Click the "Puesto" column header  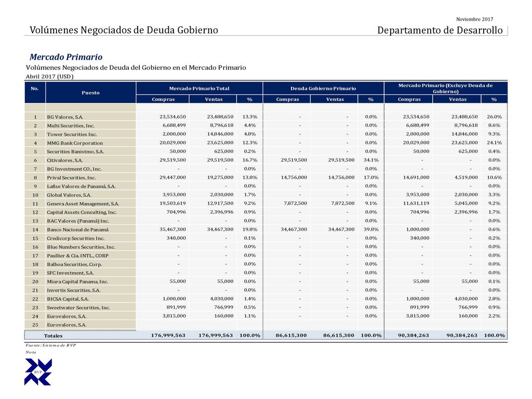point(90,92)
